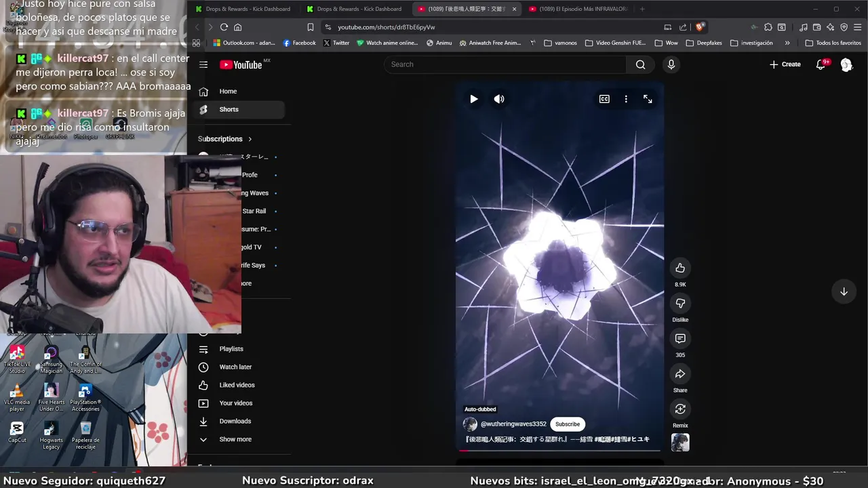Go to the next Short arrow
Viewport: 868px width, 488px height.
point(844,291)
